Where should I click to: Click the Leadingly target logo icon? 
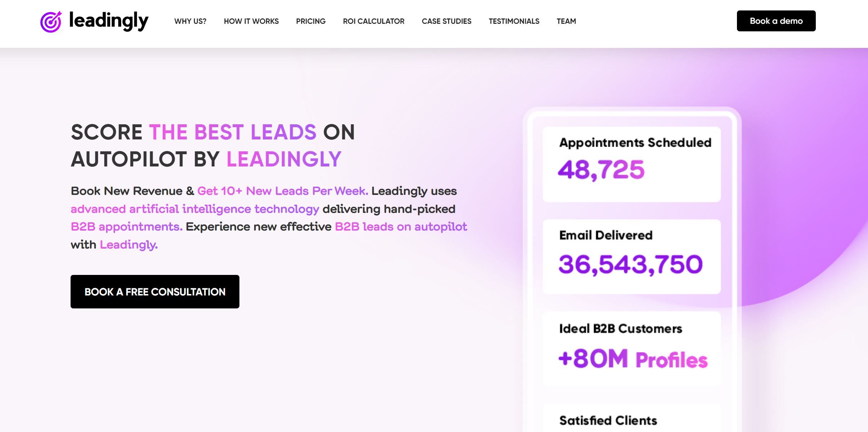pos(51,21)
